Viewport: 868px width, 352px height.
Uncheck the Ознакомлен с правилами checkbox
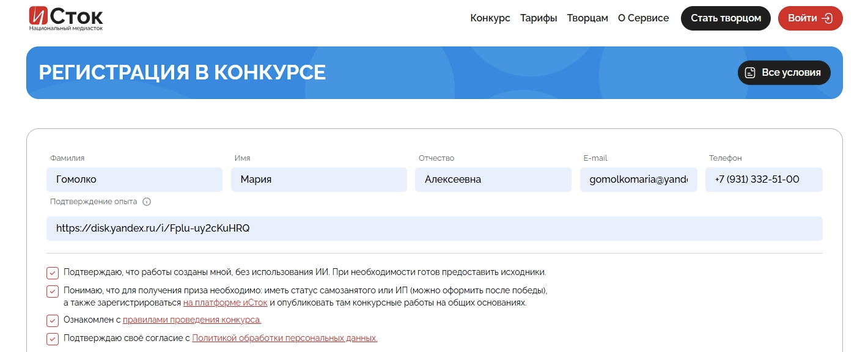pyautogui.click(x=53, y=320)
